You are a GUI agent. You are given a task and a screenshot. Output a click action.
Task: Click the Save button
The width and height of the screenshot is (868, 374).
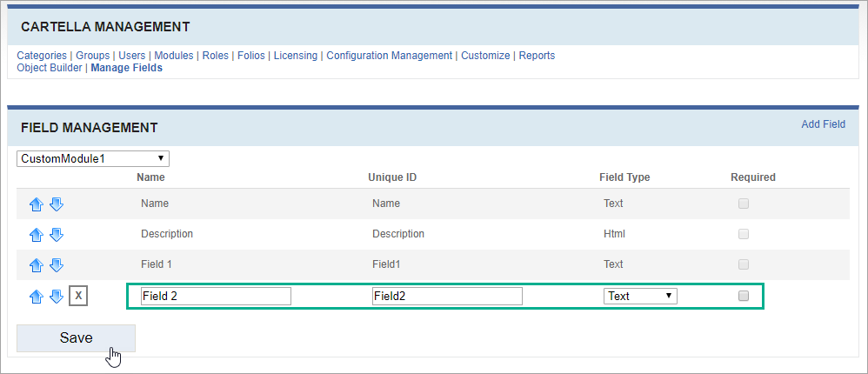tap(76, 338)
